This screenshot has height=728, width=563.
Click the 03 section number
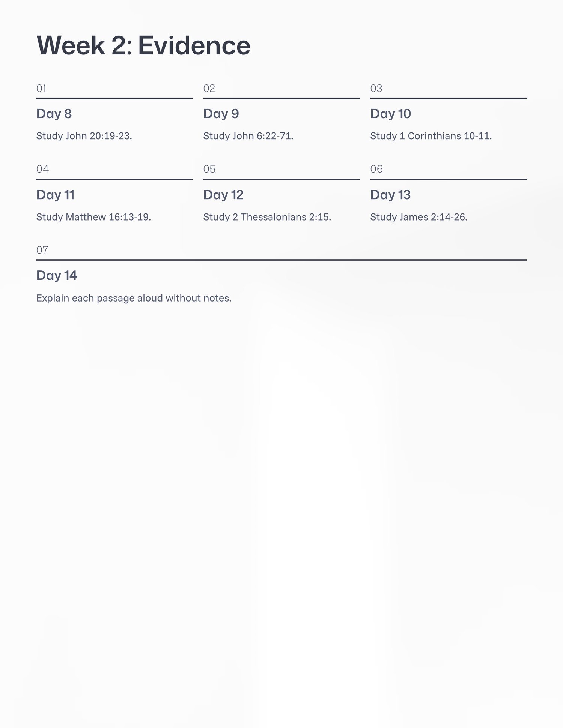[x=376, y=89]
